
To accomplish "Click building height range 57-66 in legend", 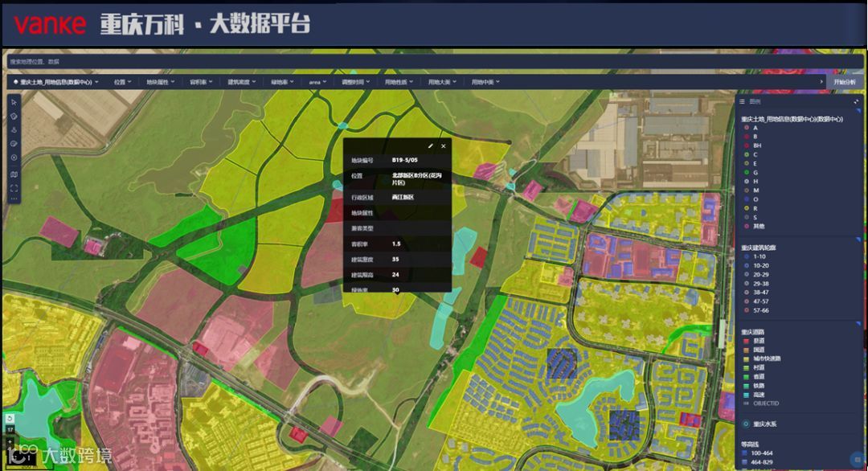I will 756,310.
